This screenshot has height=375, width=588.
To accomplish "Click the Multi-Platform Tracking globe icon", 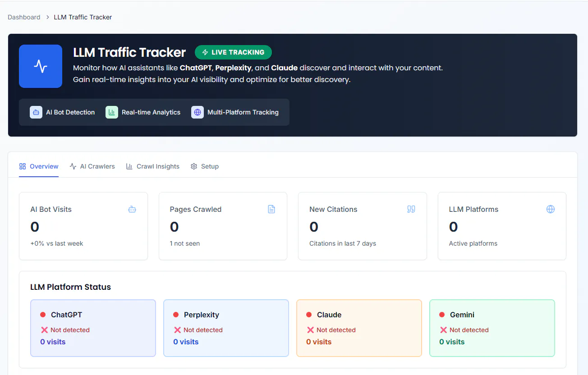I will (198, 112).
